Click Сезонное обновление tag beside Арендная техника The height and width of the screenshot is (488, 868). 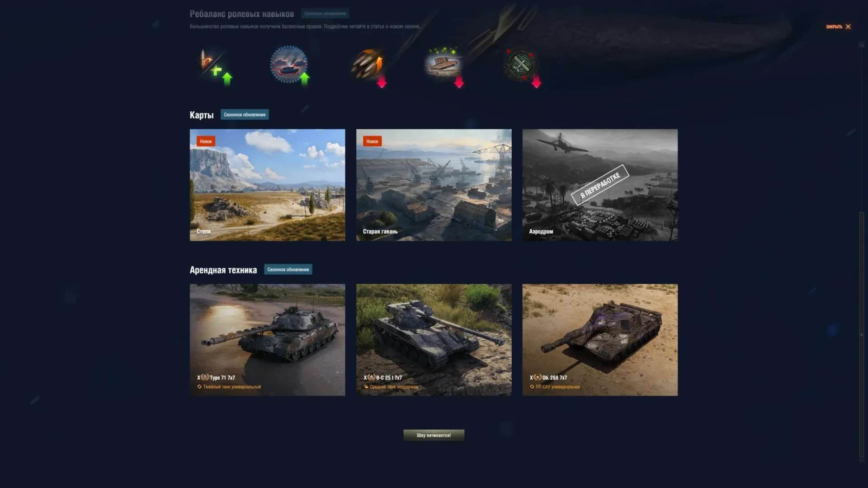click(x=288, y=270)
